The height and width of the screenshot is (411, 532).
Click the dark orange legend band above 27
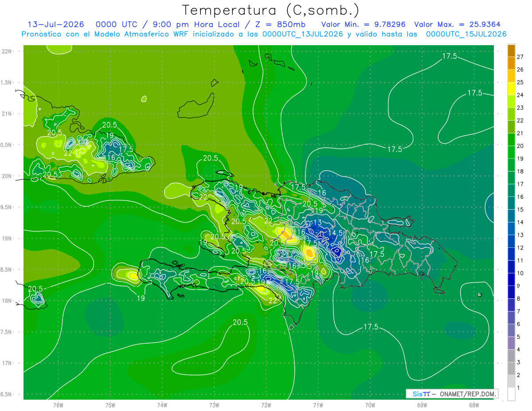[x=511, y=50]
